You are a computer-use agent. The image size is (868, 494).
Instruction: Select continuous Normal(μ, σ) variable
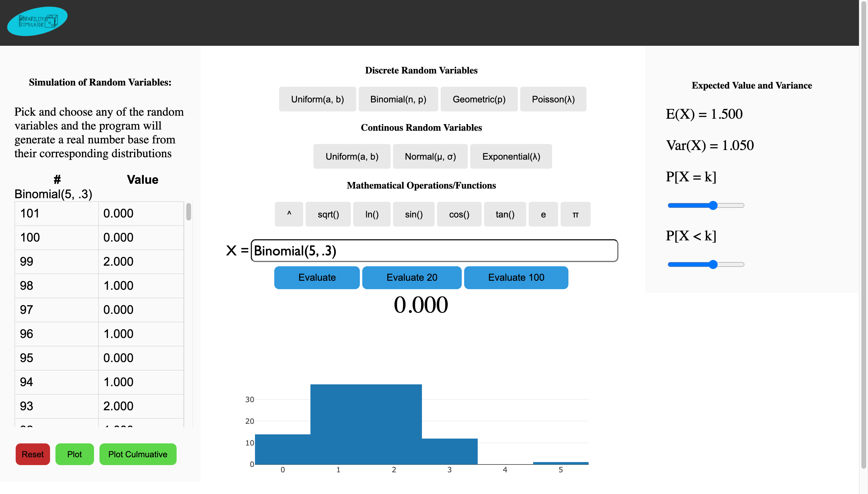(x=430, y=157)
